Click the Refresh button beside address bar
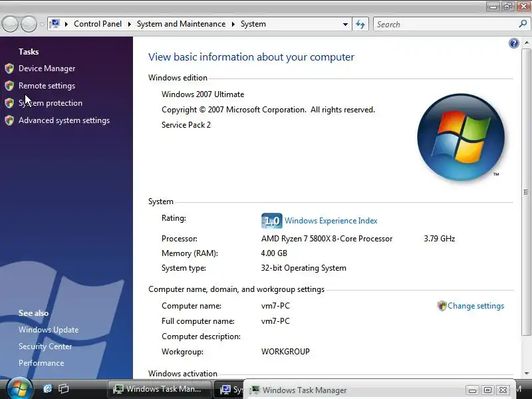Image resolution: width=532 pixels, height=399 pixels. tap(360, 25)
